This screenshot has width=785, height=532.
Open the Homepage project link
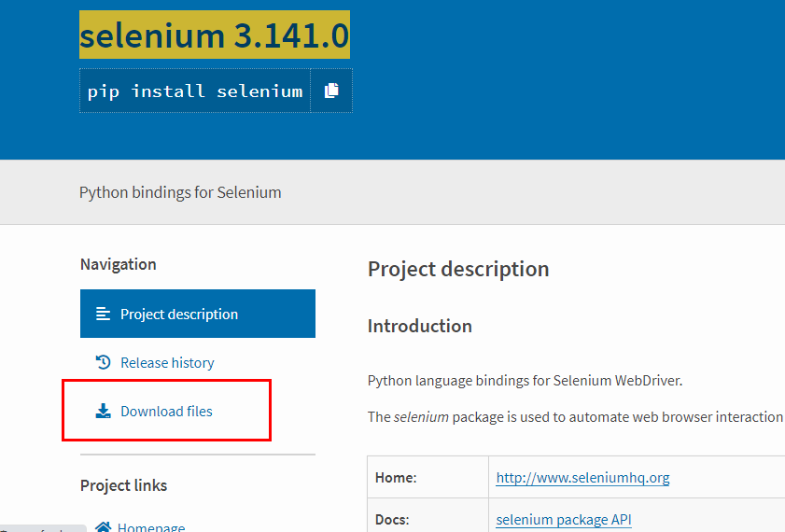151,527
